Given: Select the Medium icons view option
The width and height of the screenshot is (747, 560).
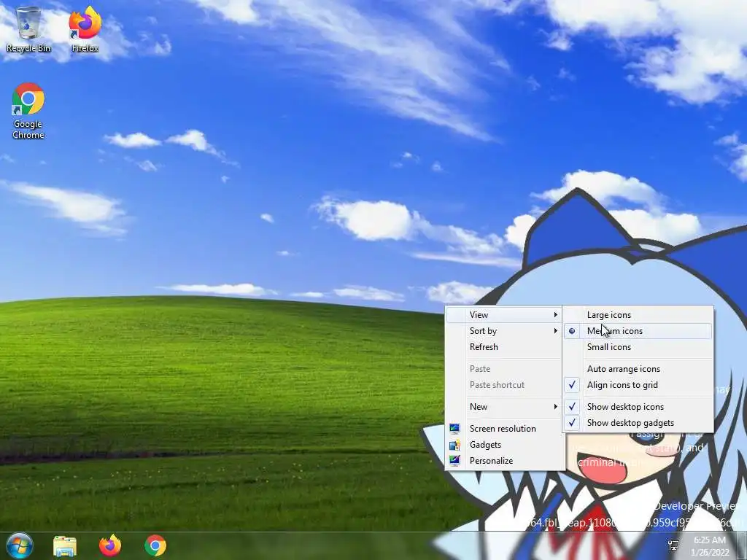Looking at the screenshot, I should 638,331.
